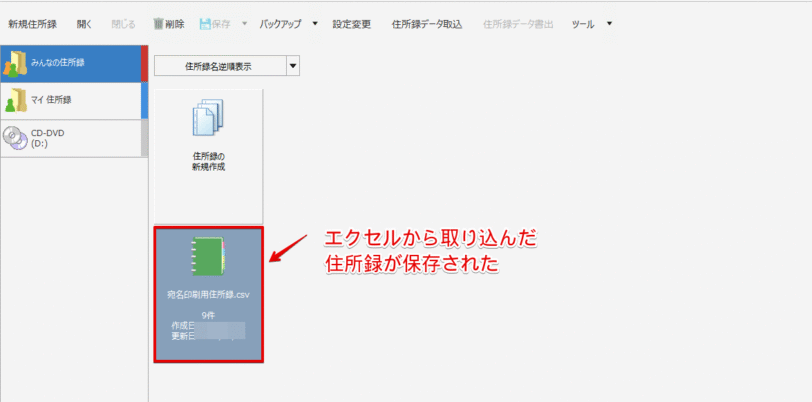Click 住所録データ取込 in the toolbar
Screen dimensions: 812x402
tap(427, 24)
